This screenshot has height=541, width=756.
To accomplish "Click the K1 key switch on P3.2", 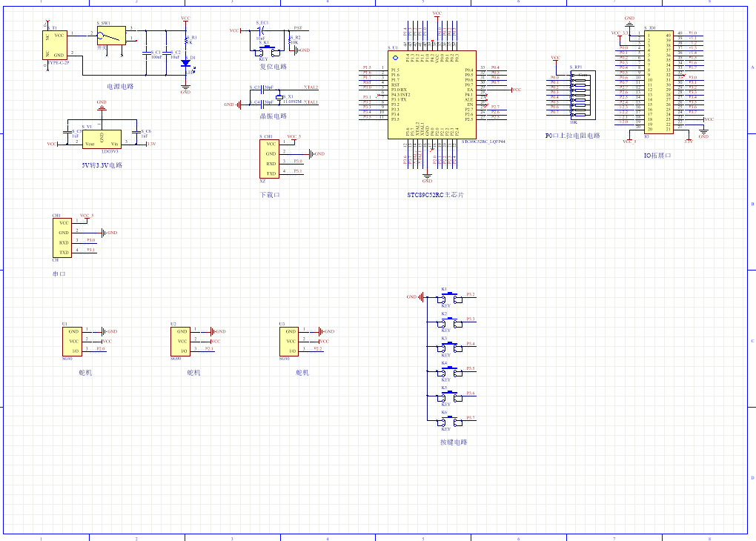I will [448, 298].
